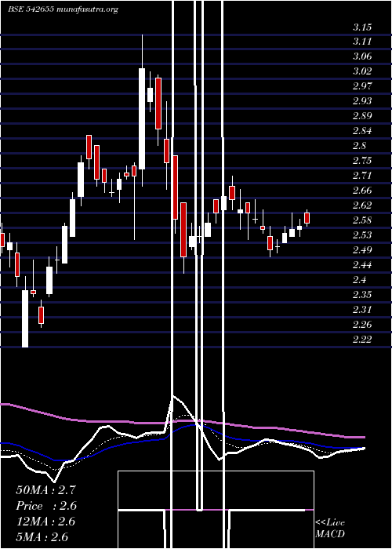This screenshot has width=392, height=549.
Task: Click the 2.53 price axis label
Action: point(362,235)
